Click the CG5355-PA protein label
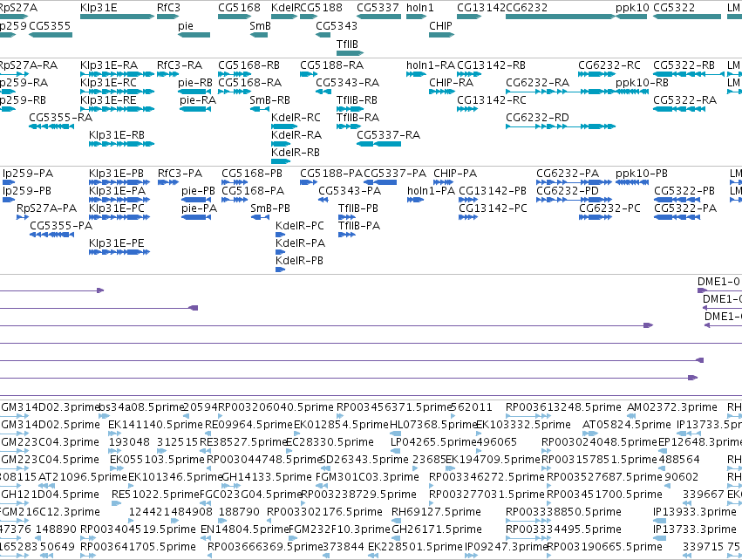The width and height of the screenshot is (742, 560). click(61, 226)
